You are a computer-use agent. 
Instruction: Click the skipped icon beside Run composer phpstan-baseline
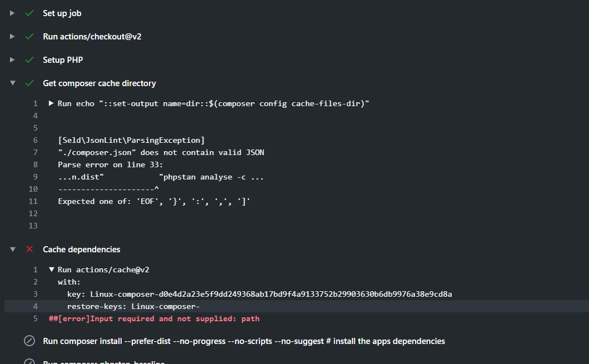(x=29, y=362)
